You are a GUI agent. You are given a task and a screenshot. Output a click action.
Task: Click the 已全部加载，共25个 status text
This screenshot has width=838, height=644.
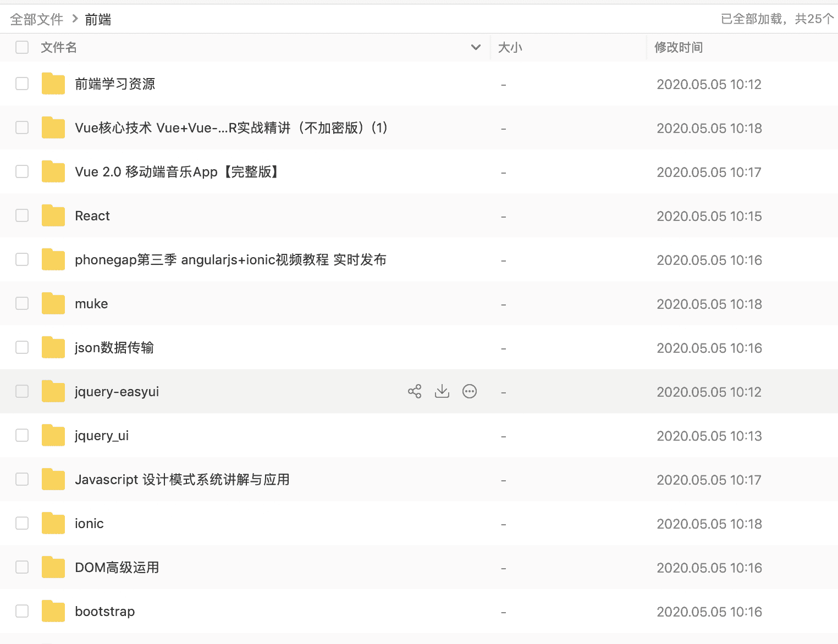click(x=778, y=19)
